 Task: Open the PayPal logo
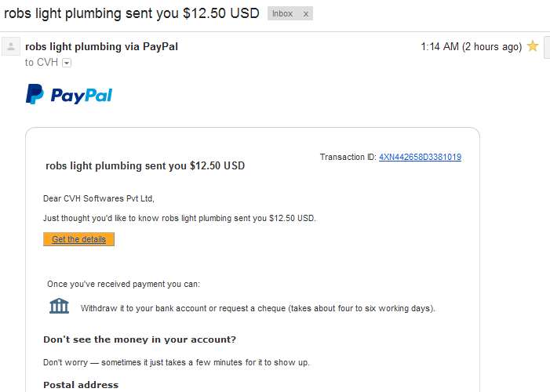(x=69, y=94)
